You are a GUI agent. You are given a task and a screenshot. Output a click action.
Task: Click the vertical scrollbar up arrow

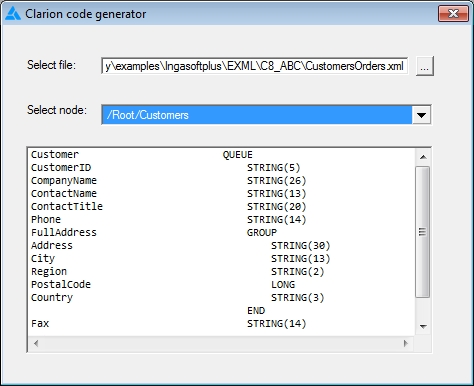point(423,157)
